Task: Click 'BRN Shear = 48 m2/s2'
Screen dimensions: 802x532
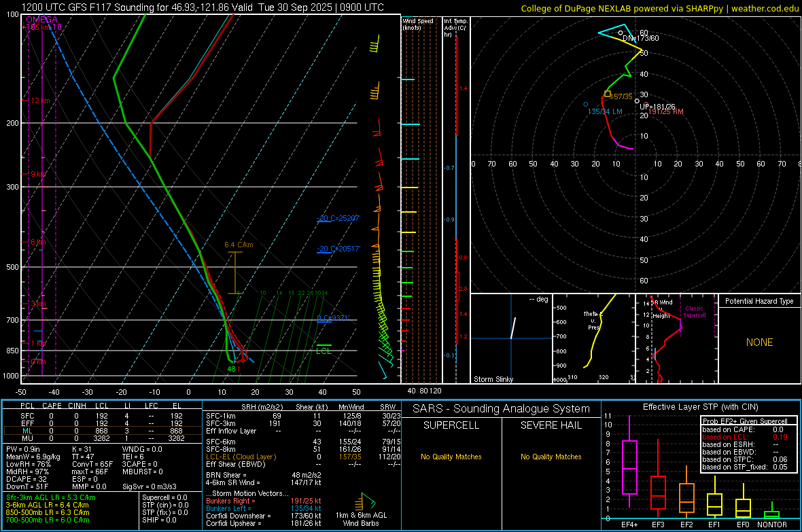Action: coord(264,475)
